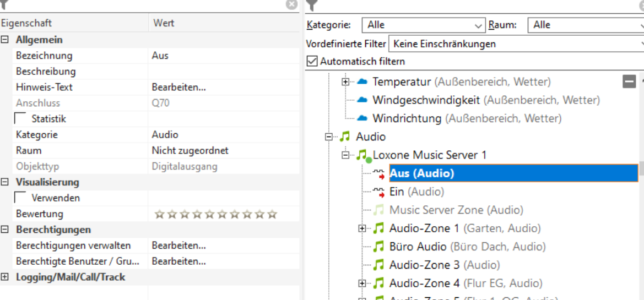Select Audio-Zone 4 in the tree
Screen dimensions: 644x300
coord(424,283)
